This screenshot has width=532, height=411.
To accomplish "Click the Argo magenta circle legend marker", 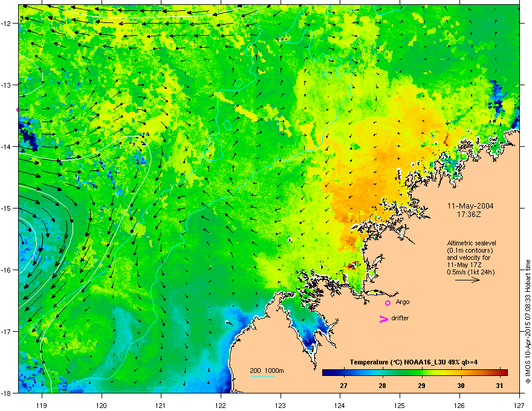I will click(x=388, y=303).
